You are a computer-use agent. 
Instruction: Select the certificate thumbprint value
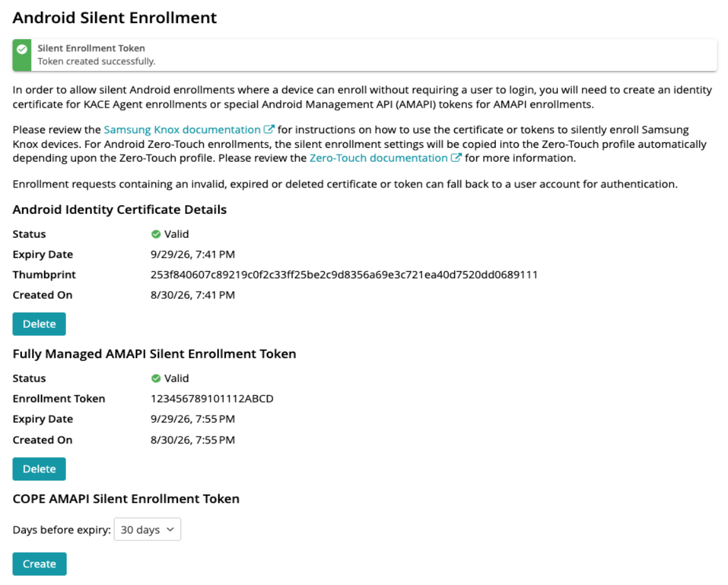pyautogui.click(x=344, y=274)
